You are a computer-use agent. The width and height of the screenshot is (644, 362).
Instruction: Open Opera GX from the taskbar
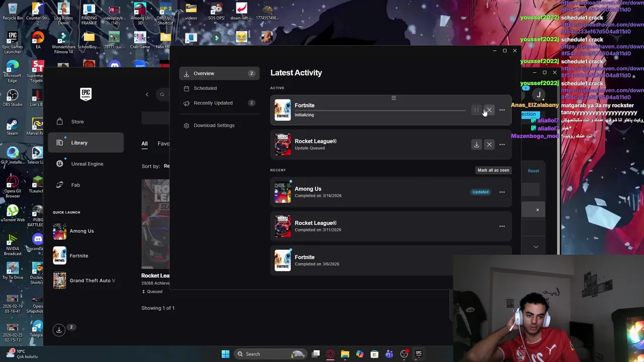(x=331, y=354)
